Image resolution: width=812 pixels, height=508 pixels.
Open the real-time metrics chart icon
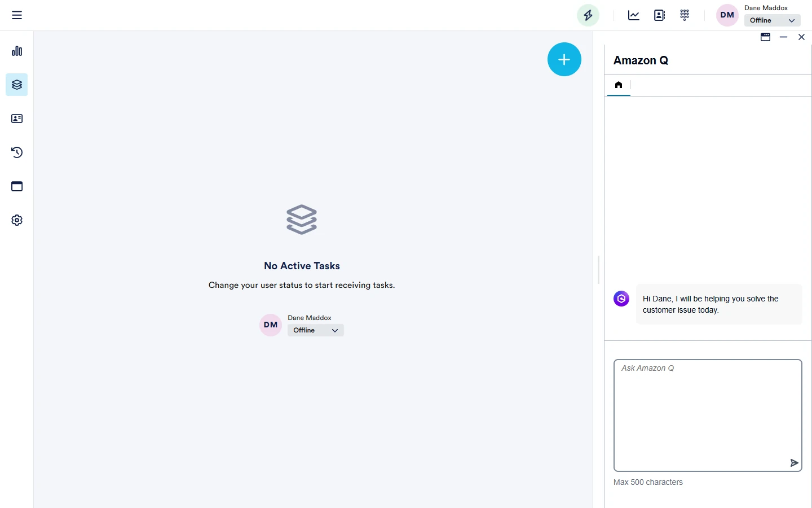click(x=633, y=15)
